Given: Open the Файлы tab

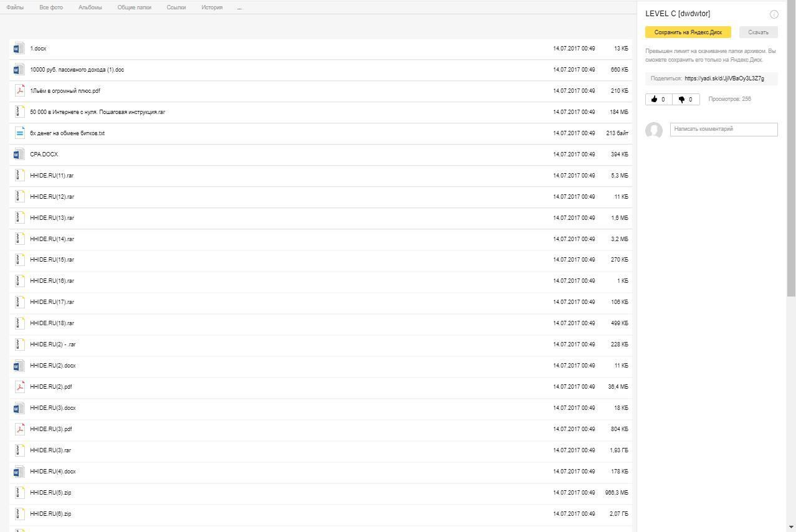Looking at the screenshot, I should tap(15, 7).
